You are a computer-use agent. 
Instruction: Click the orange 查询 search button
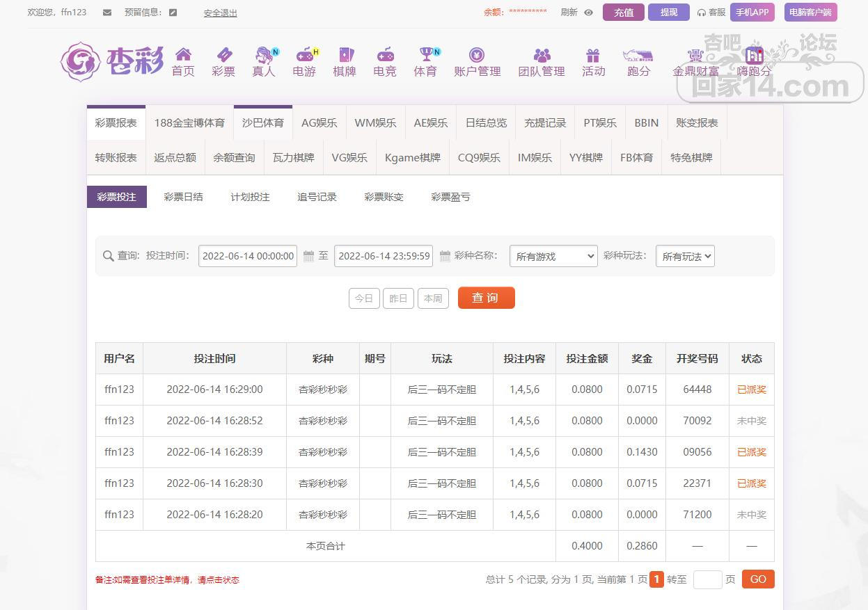click(x=486, y=298)
